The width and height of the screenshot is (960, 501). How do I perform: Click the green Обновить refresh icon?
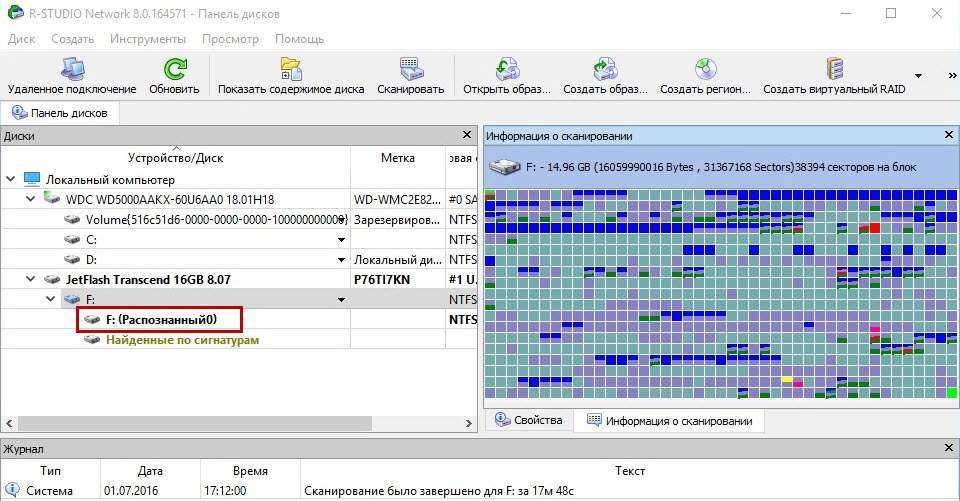tap(174, 70)
